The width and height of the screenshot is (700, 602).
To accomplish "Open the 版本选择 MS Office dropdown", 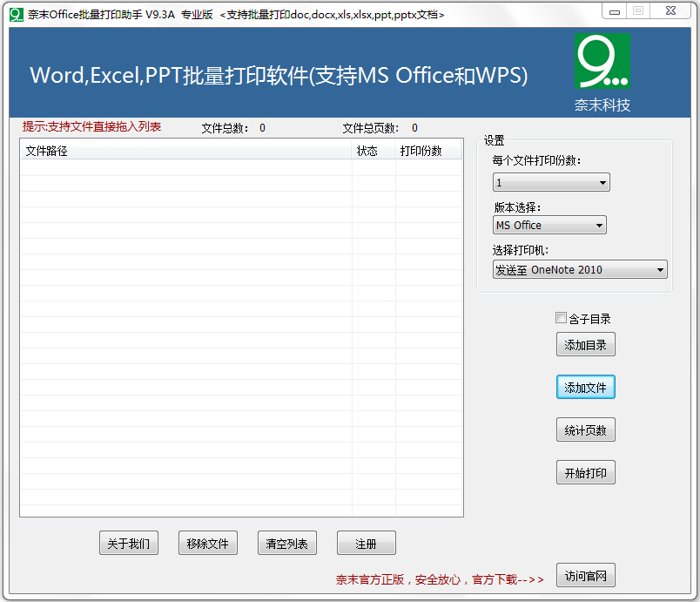I will (x=549, y=225).
